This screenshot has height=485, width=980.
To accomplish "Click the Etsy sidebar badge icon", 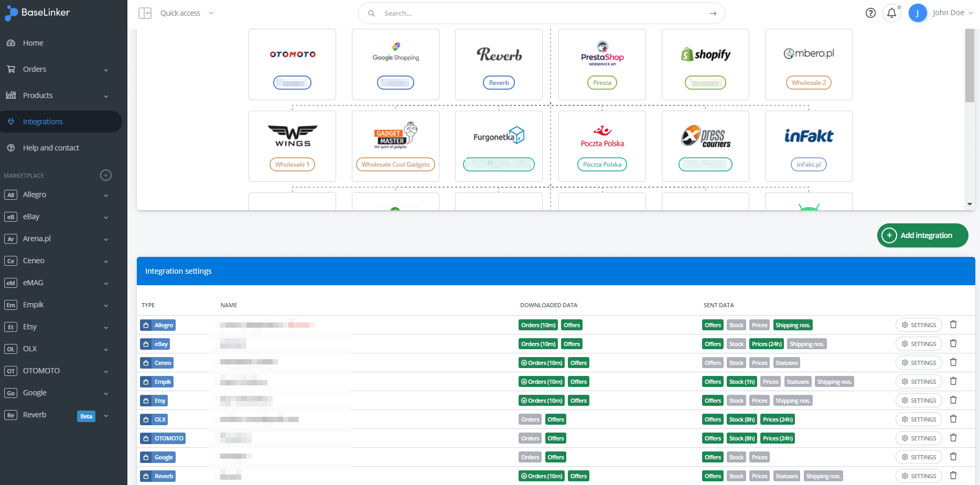I will [10, 327].
